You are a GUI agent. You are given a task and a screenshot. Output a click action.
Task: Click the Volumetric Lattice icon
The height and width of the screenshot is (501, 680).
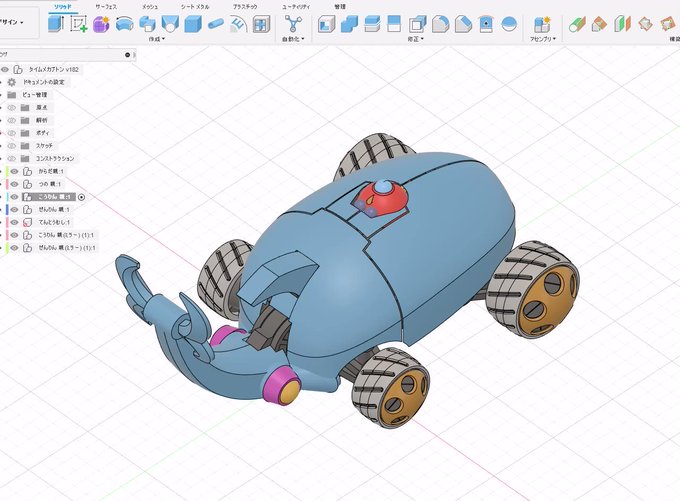pos(262,24)
